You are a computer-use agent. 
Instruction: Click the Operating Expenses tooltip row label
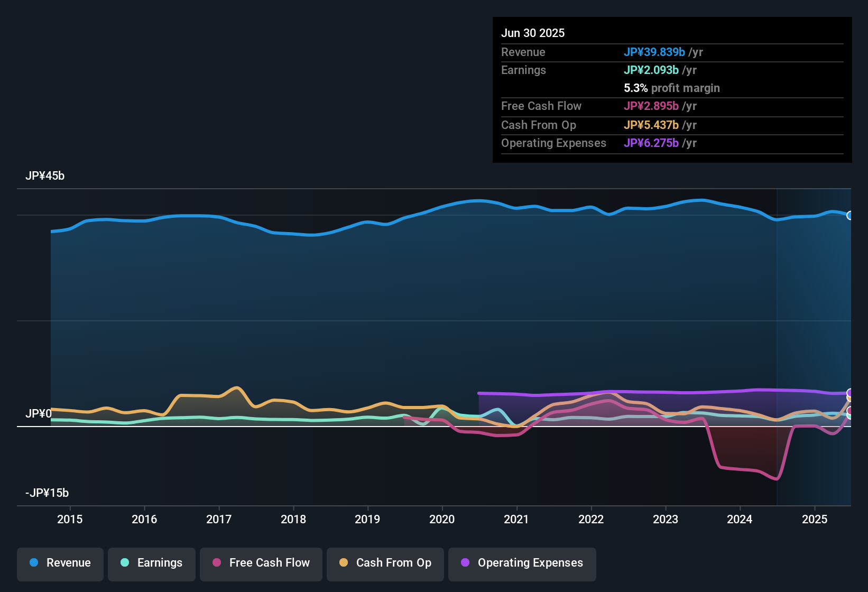point(553,143)
